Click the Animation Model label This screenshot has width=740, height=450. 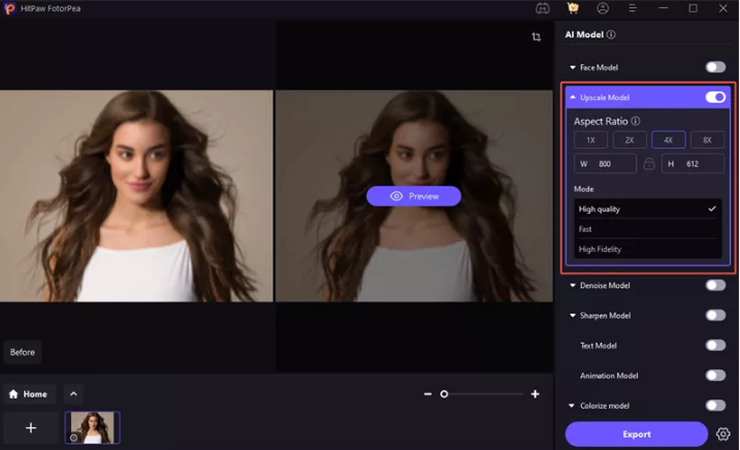click(609, 376)
